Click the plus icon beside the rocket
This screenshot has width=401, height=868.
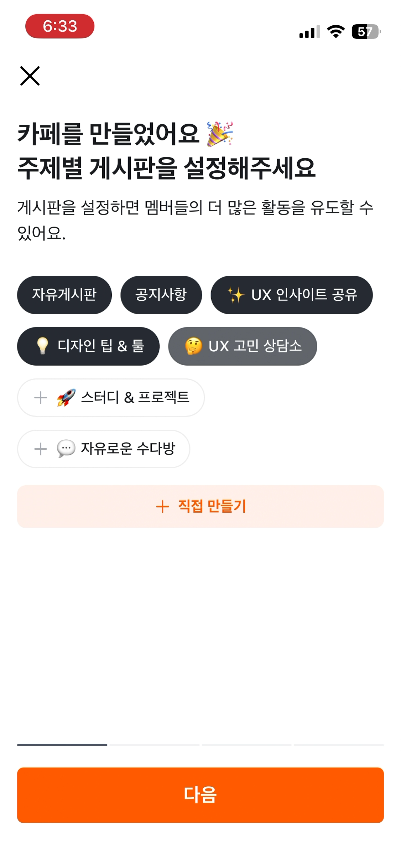click(41, 398)
